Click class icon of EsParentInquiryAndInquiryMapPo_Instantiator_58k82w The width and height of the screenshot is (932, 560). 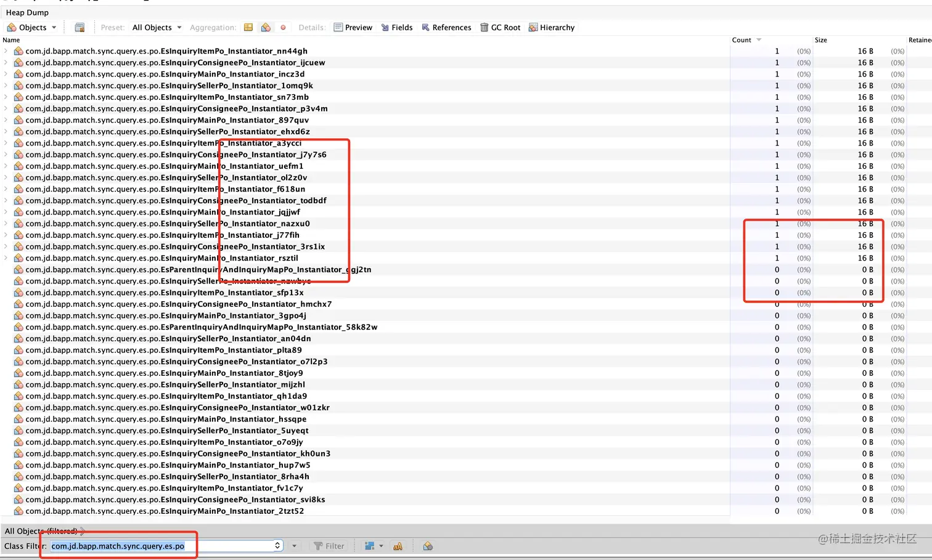(18, 327)
